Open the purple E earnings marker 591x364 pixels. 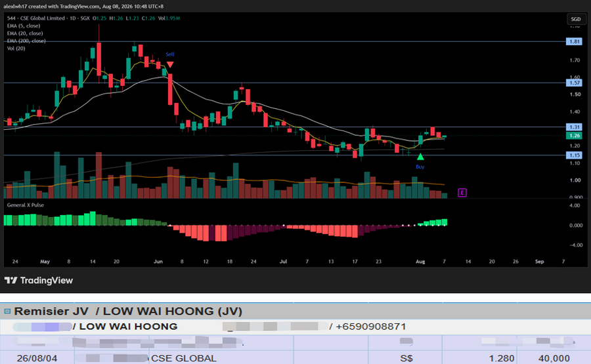tap(462, 193)
